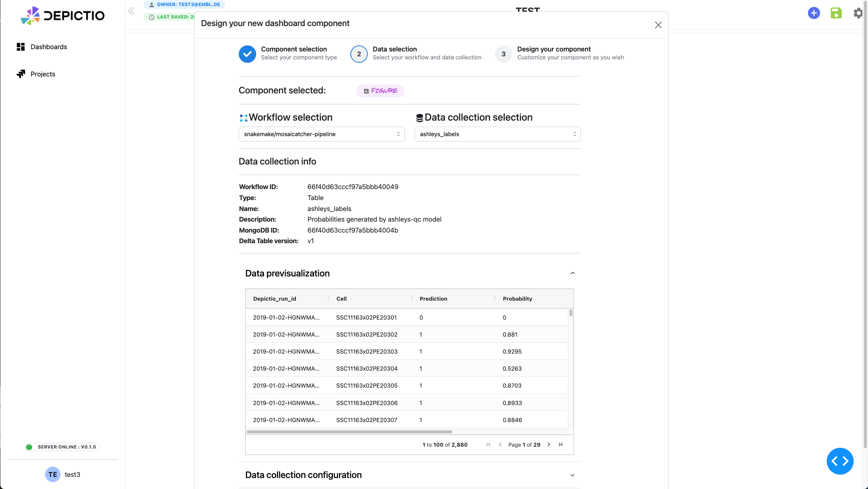Click the '1 to 100 of 2,880' row count
868x489 pixels.
coord(445,445)
